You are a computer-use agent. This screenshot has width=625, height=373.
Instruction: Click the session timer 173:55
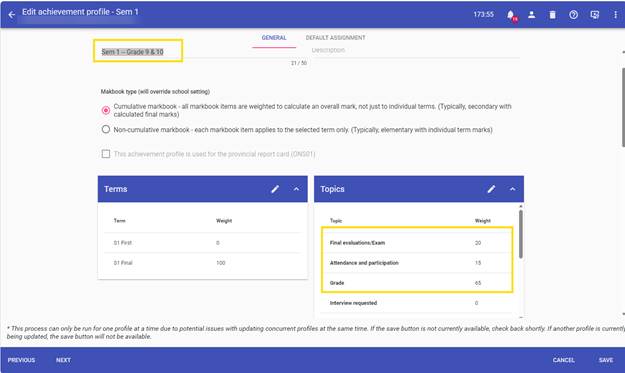(483, 14)
